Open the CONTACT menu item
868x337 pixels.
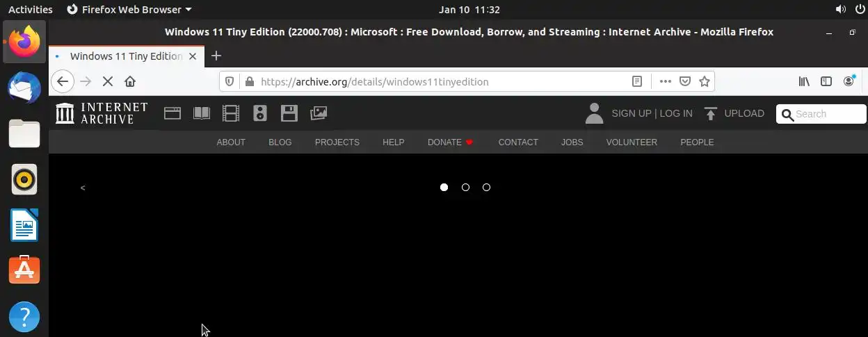(518, 142)
